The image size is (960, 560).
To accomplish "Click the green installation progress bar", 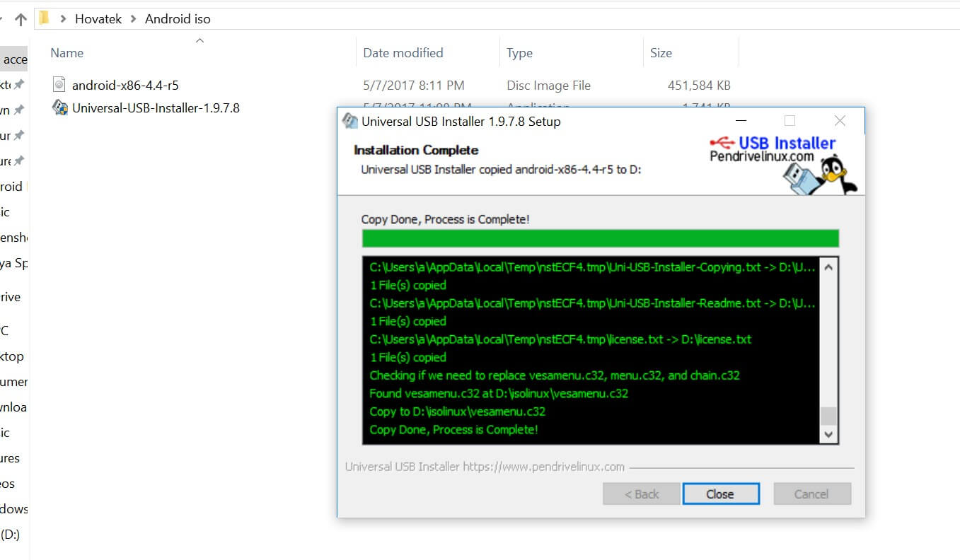I will (x=600, y=238).
